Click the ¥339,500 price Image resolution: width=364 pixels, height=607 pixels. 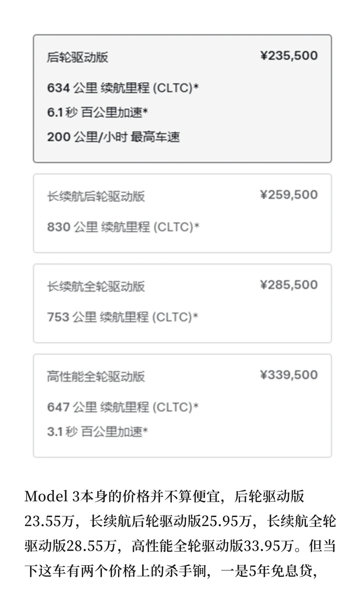(x=289, y=375)
